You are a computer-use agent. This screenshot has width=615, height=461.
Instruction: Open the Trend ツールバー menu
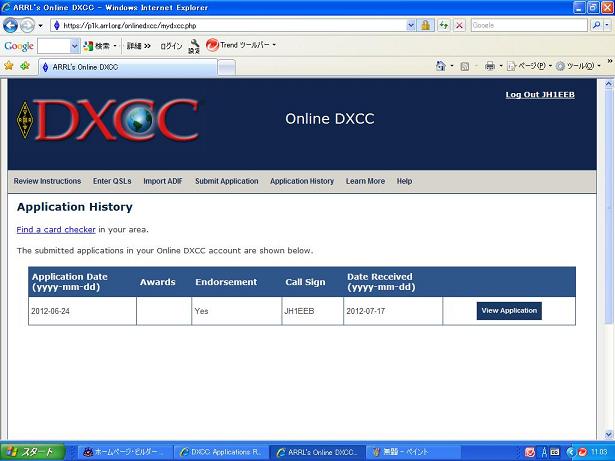[241, 45]
